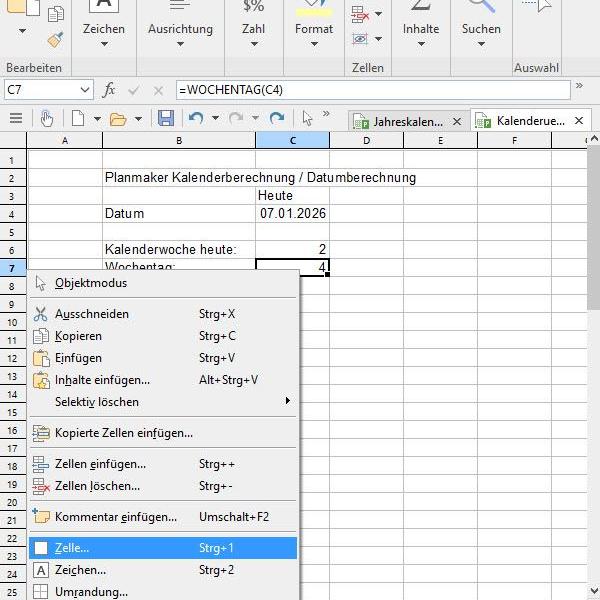Click the Save disk icon in toolbar

[166, 119]
